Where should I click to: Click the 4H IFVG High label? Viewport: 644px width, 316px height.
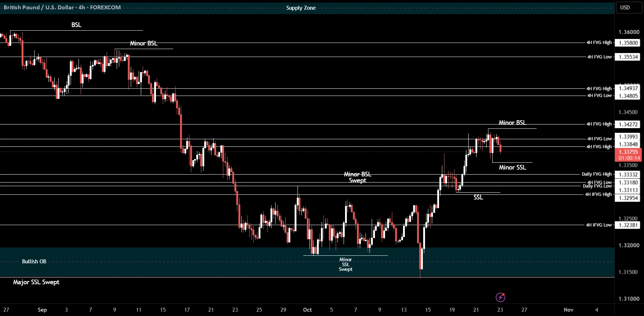[598, 194]
